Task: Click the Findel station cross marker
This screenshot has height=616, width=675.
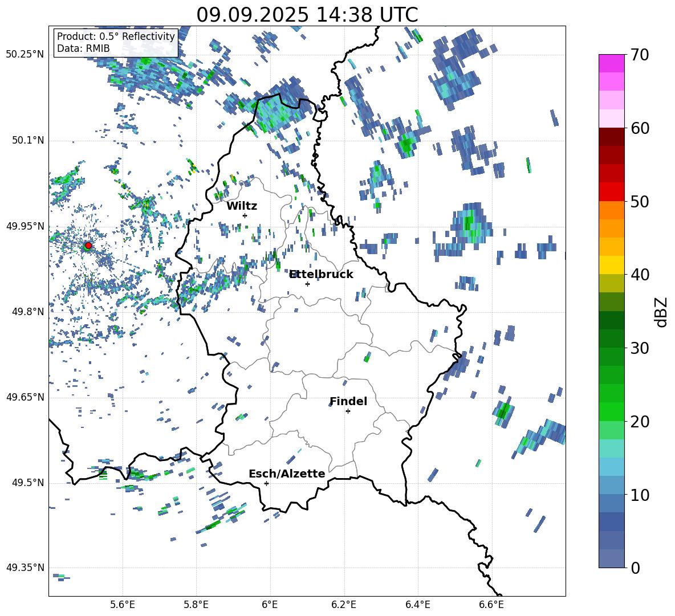Action: click(348, 411)
